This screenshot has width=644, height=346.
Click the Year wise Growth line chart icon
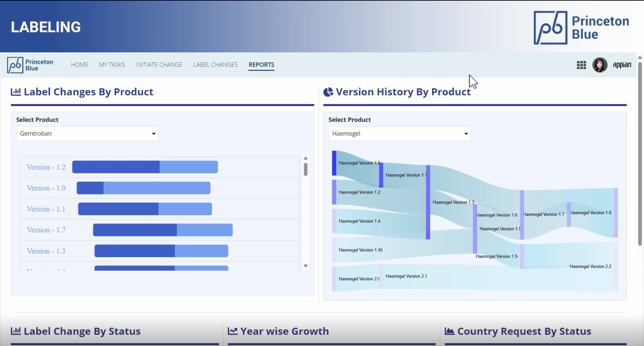coord(233,331)
